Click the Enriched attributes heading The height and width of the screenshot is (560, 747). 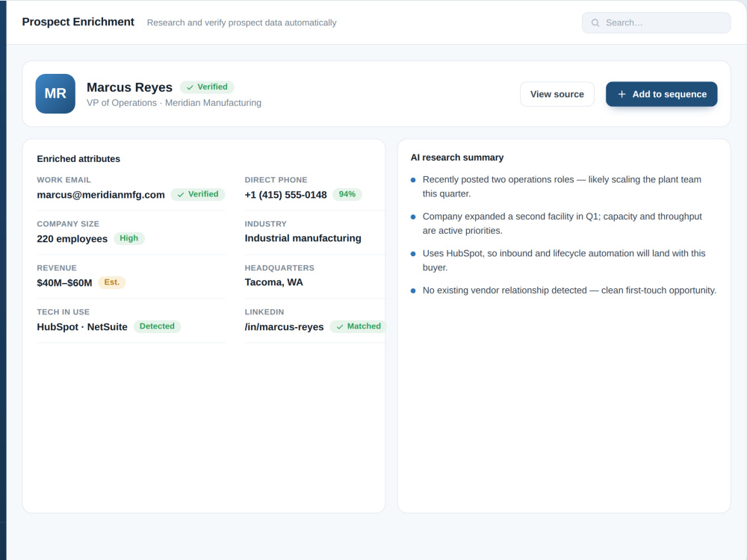78,159
